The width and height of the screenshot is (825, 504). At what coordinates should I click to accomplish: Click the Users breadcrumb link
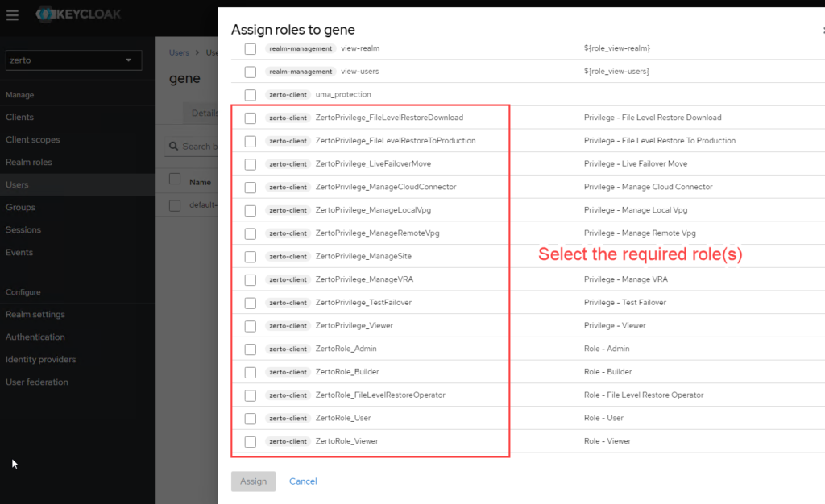(179, 52)
